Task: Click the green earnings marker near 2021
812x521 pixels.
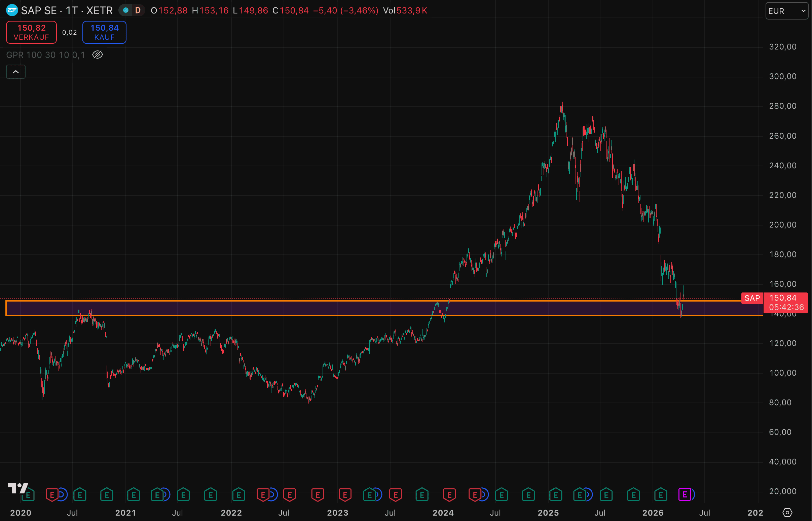Action: pyautogui.click(x=133, y=495)
